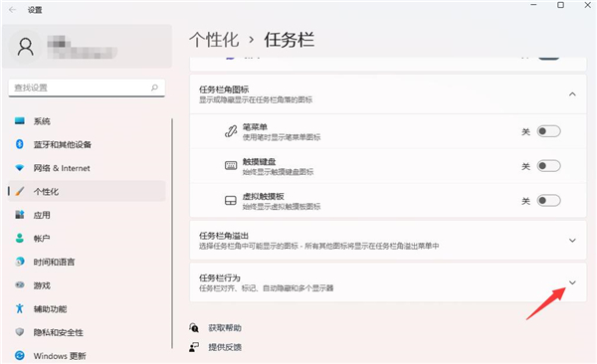Viewport: 597px width, 364px height.
Task: Click the 触摸键盘 label text
Action: tap(260, 161)
